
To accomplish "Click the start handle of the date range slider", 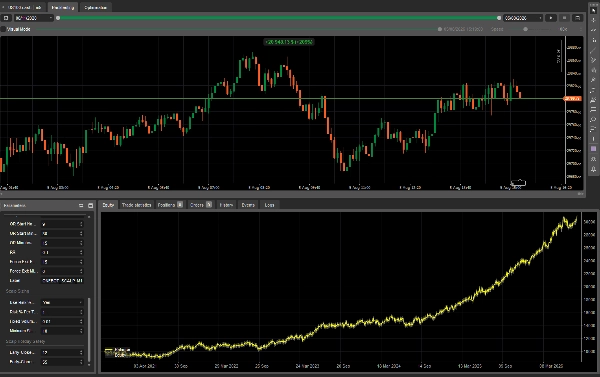I will click(58, 18).
